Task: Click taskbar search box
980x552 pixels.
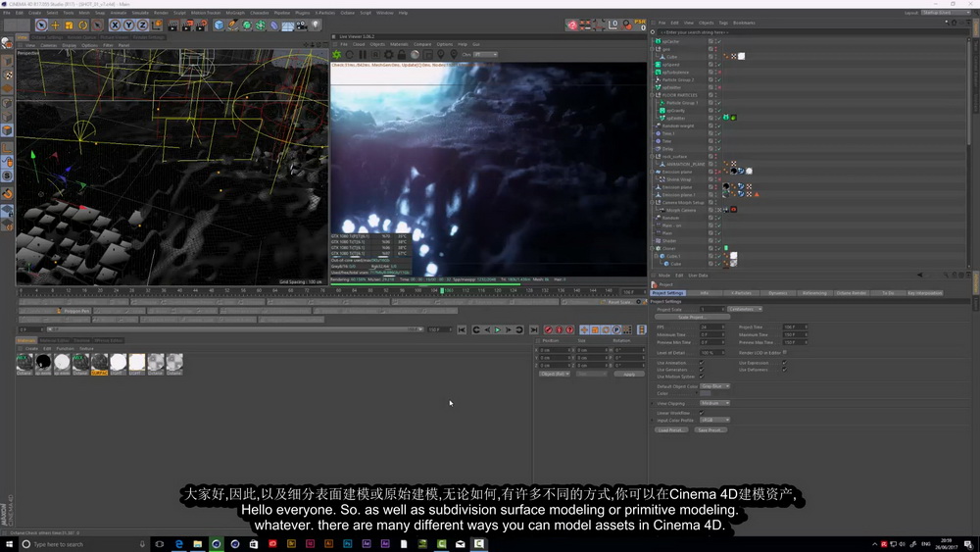Action: pyautogui.click(x=83, y=544)
